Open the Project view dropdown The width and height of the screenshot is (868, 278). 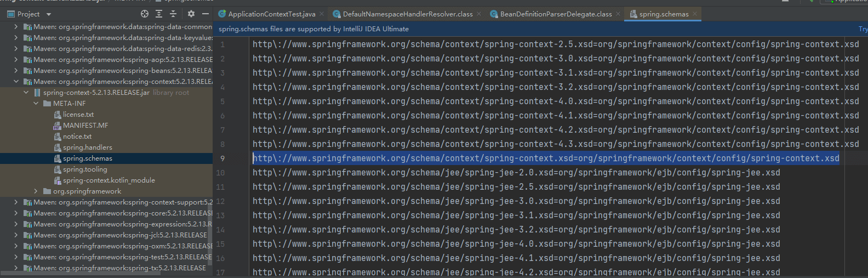coord(49,14)
